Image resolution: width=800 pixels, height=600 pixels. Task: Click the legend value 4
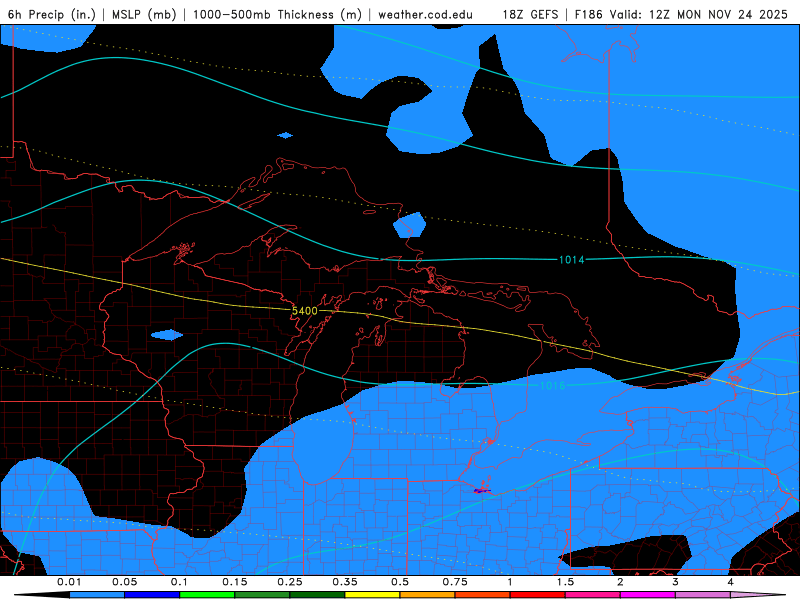pos(731,582)
